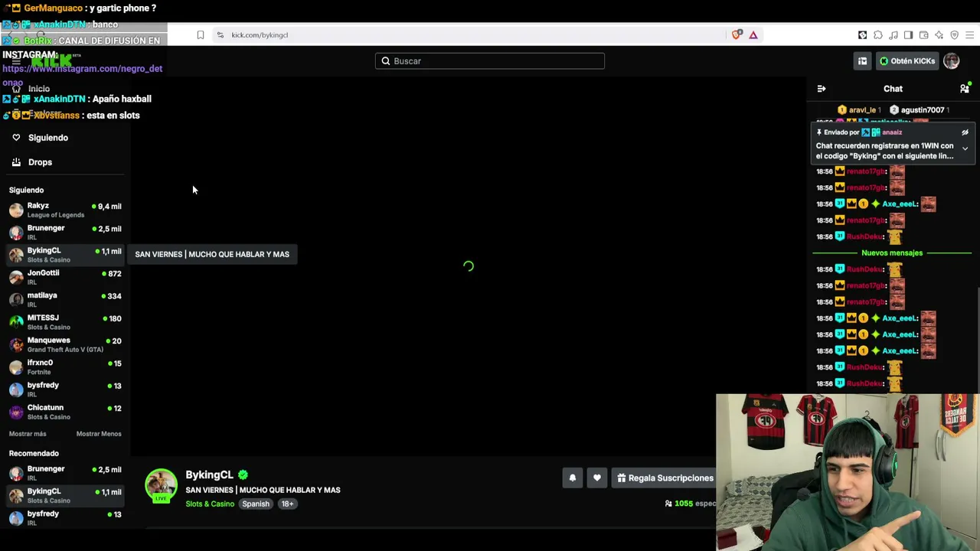Open MITESSJ channel in sidebar
The image size is (980, 551).
pos(65,322)
